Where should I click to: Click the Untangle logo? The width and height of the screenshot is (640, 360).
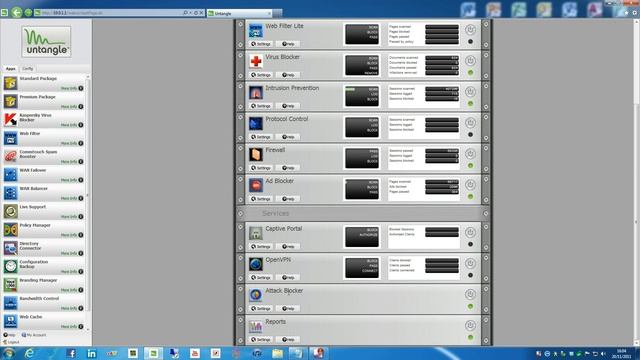pos(46,42)
